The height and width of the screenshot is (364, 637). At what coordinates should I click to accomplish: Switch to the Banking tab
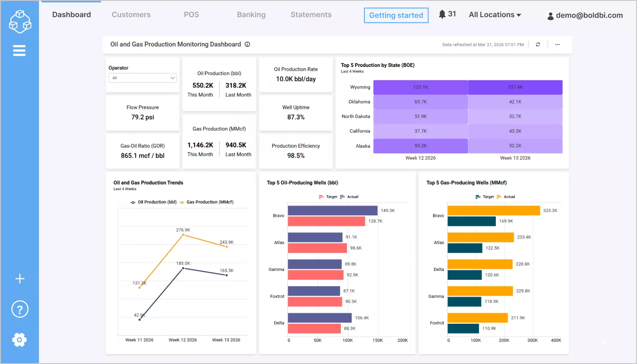pyautogui.click(x=251, y=14)
